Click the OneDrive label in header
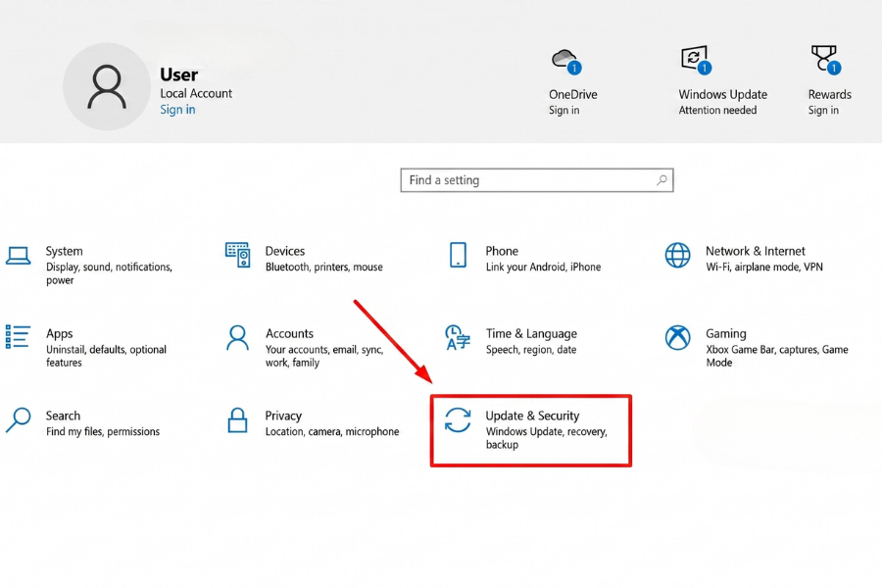The width and height of the screenshot is (882, 588). (573, 94)
